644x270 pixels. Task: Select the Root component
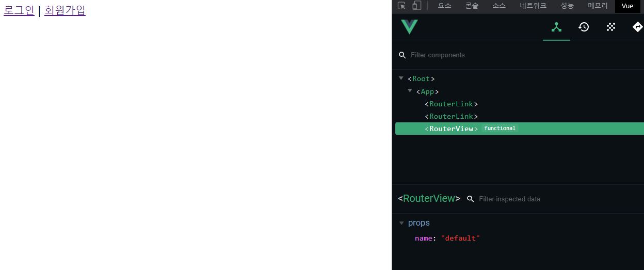coord(421,79)
